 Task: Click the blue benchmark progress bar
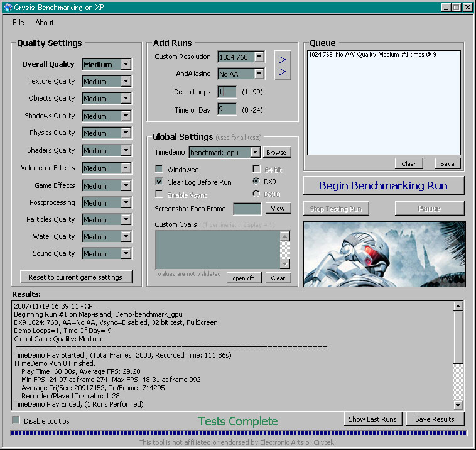tap(238, 433)
